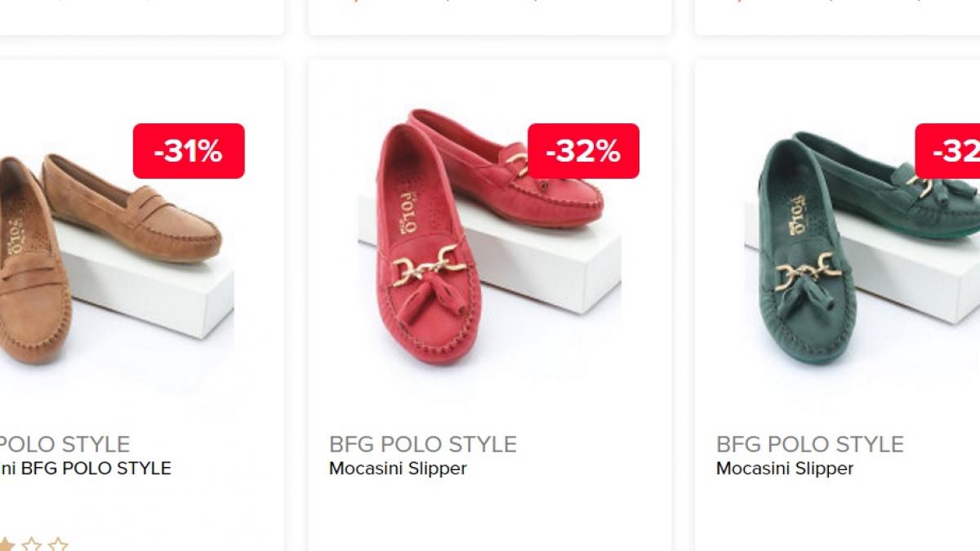Click the -31% discount badge

[x=188, y=151]
